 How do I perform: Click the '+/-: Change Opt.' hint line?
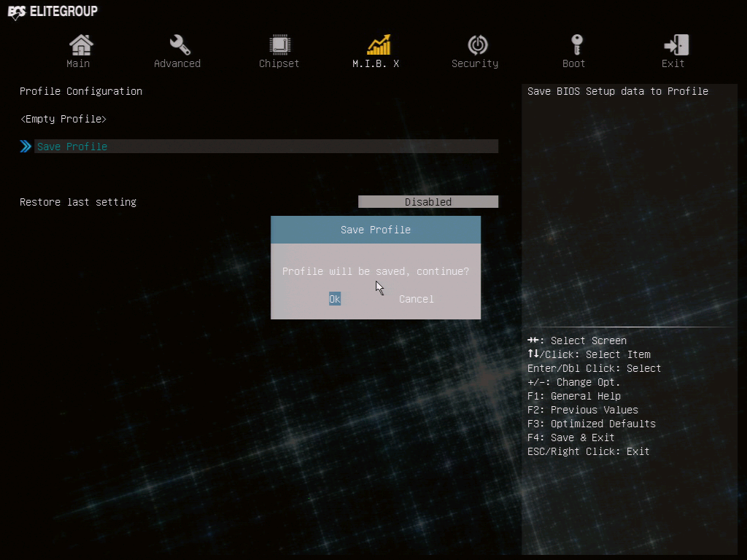pos(574,382)
